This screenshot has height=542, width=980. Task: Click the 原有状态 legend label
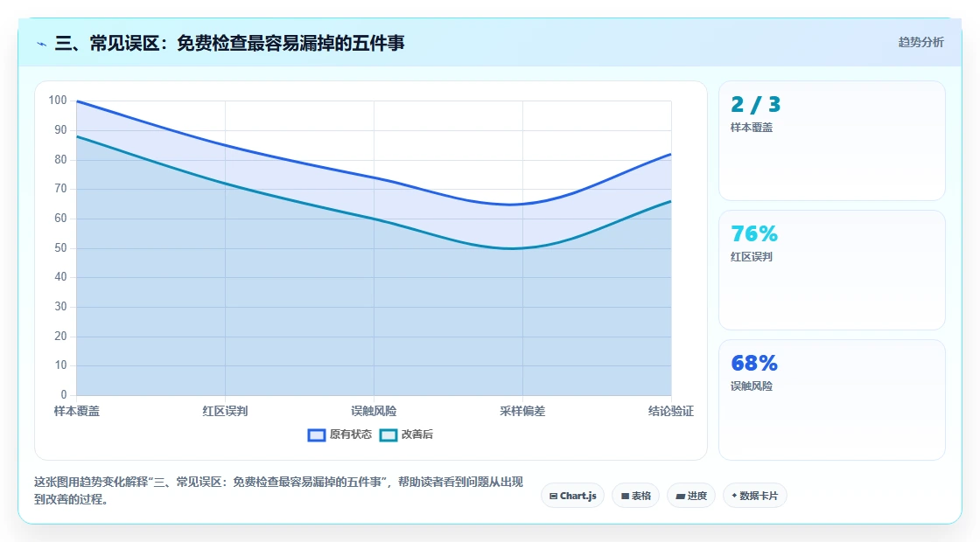[x=351, y=434]
